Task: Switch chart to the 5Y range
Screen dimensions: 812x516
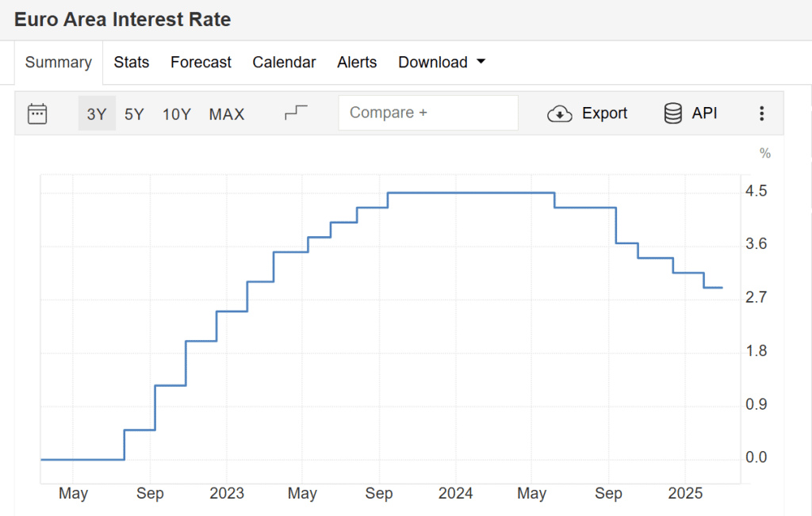Action: (x=134, y=114)
